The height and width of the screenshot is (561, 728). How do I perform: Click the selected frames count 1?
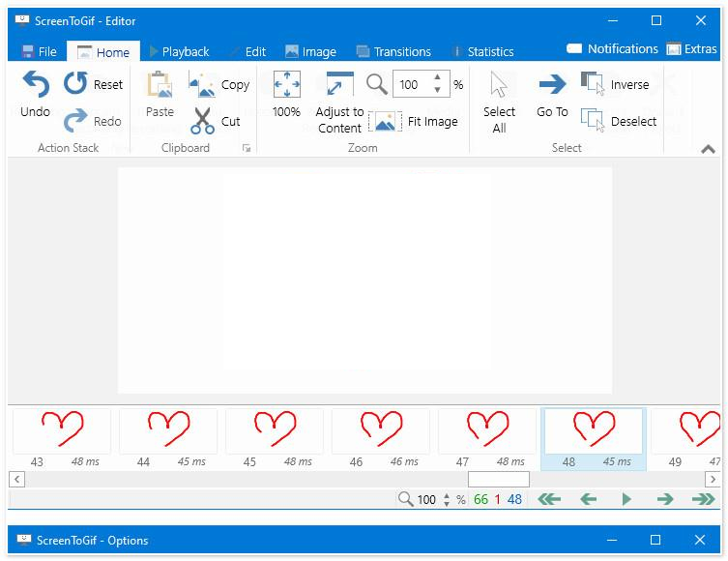[497, 500]
